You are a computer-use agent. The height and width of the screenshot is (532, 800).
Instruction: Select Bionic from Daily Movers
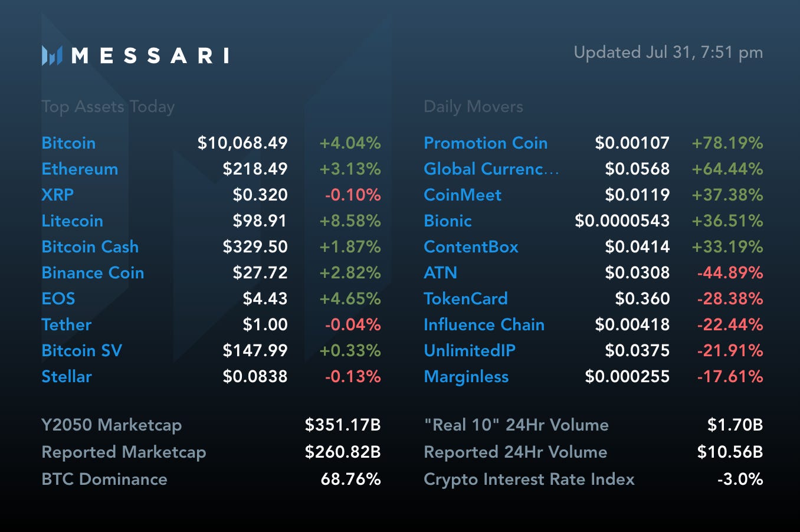[448, 221]
